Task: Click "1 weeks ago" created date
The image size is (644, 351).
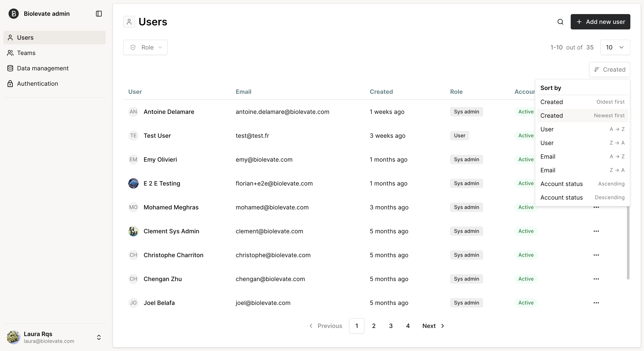Action: click(x=387, y=112)
